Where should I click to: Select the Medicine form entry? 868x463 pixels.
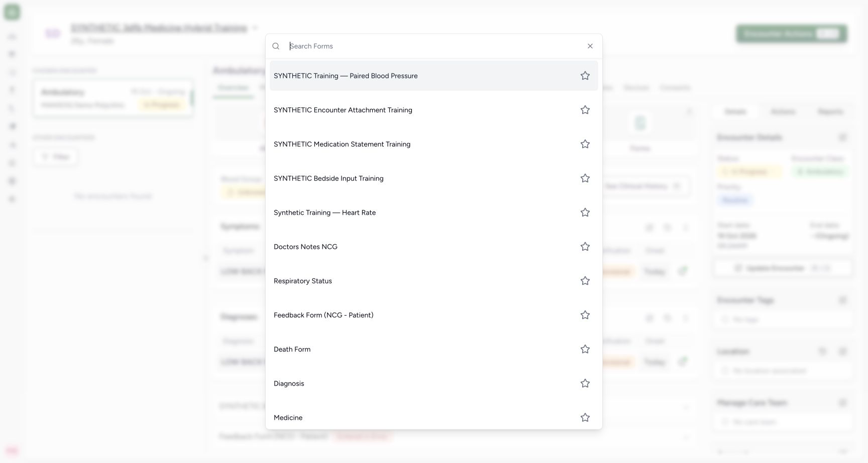[x=434, y=417]
